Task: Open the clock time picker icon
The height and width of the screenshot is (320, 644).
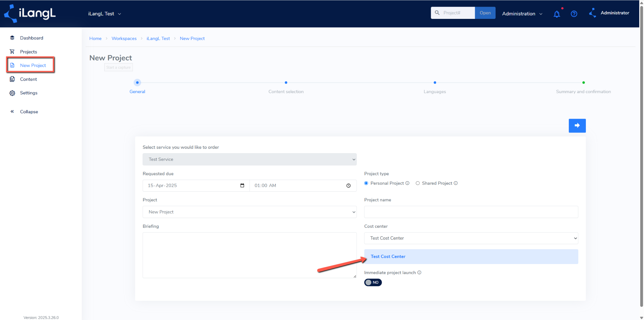Action: pos(348,186)
